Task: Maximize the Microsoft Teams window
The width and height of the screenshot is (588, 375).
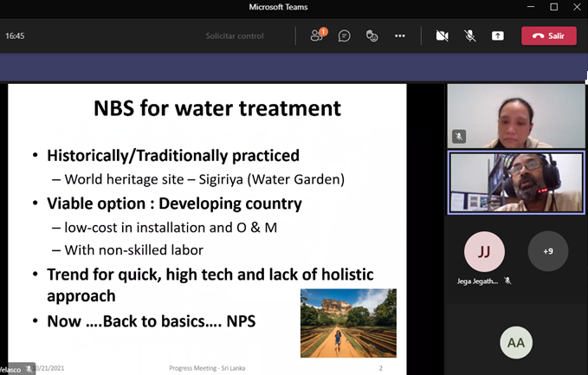Action: pyautogui.click(x=554, y=7)
